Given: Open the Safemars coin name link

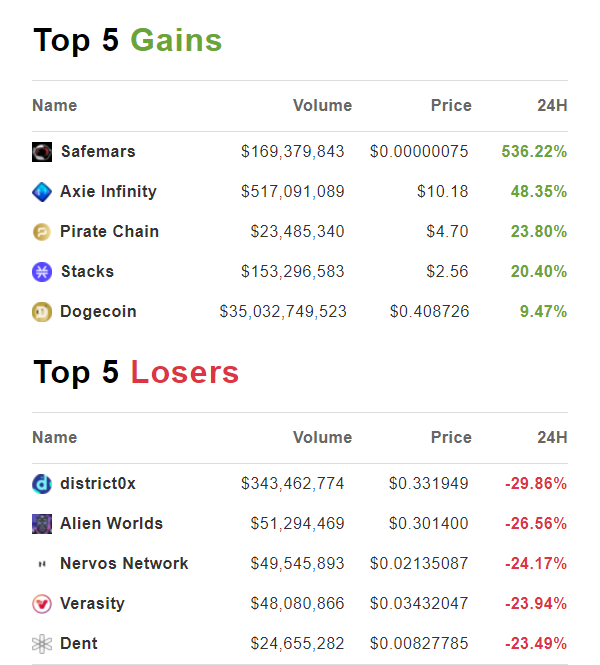Looking at the screenshot, I should [x=98, y=151].
